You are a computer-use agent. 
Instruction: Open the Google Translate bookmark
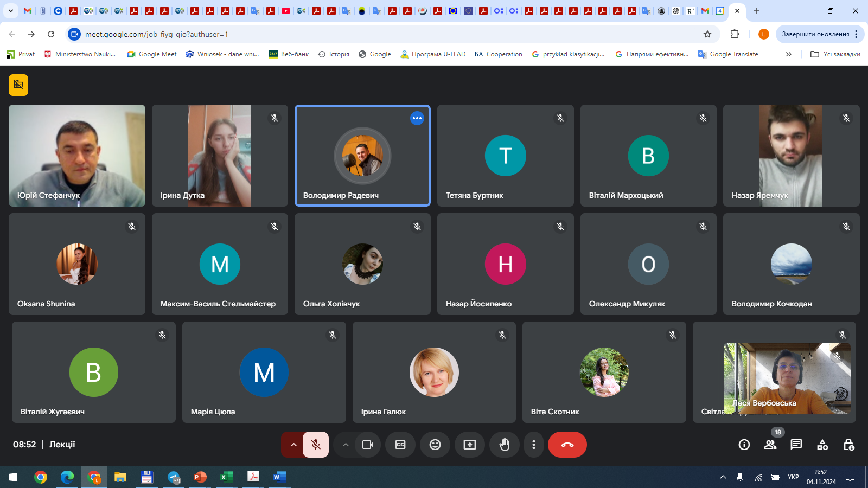(x=728, y=54)
